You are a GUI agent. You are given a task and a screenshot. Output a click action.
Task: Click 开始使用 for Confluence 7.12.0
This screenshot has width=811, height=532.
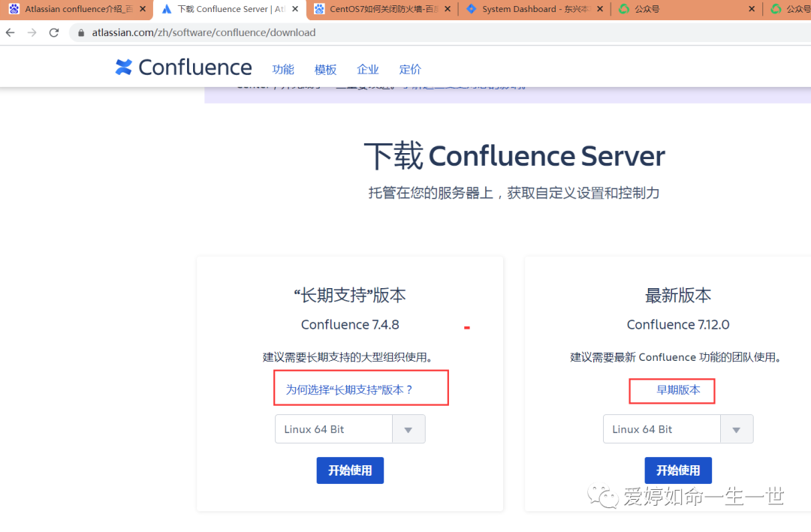(x=678, y=470)
